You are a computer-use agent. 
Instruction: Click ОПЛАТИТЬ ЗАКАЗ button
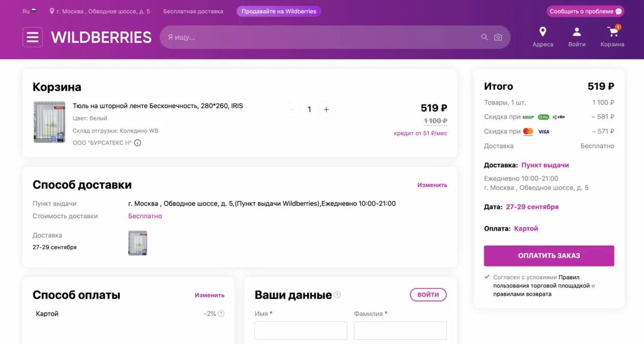[549, 256]
